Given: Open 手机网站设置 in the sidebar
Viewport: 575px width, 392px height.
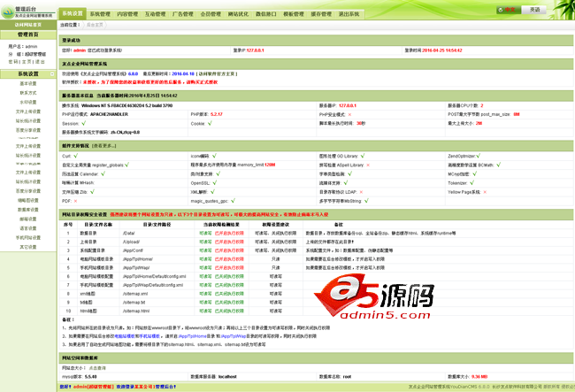Looking at the screenshot, I should tap(28, 238).
